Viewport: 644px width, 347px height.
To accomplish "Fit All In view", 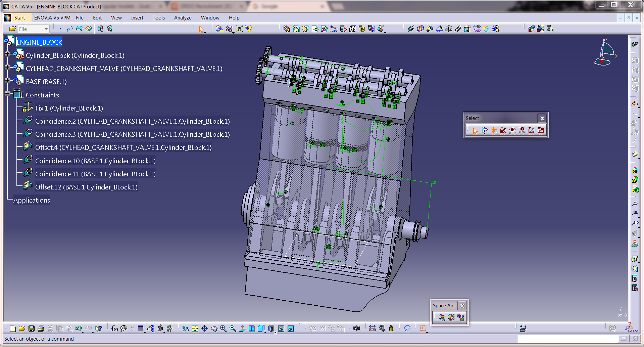I will tap(195, 329).
